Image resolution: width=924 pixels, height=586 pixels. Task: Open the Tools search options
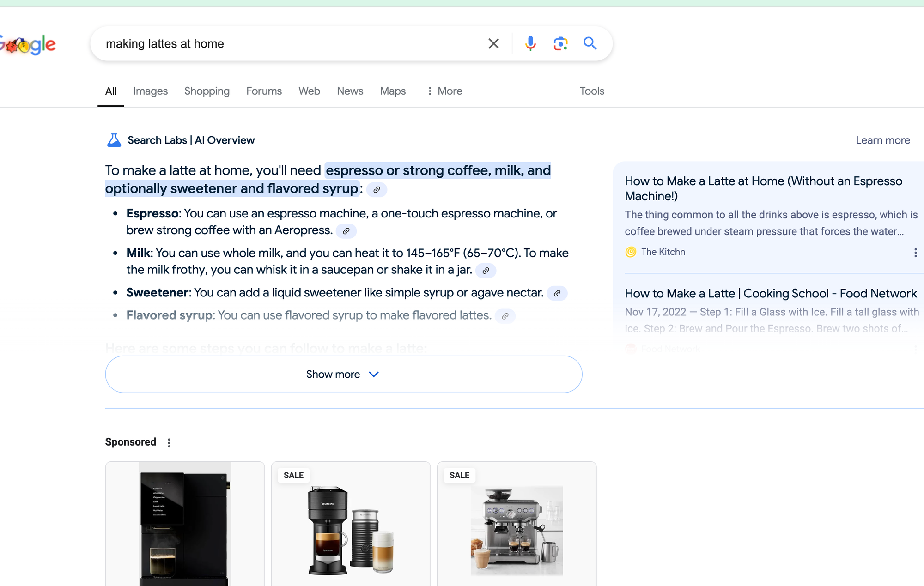[x=592, y=91]
